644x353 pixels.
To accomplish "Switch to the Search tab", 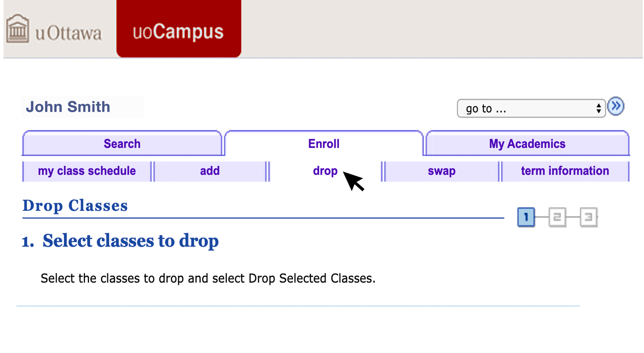I will pos(122,144).
